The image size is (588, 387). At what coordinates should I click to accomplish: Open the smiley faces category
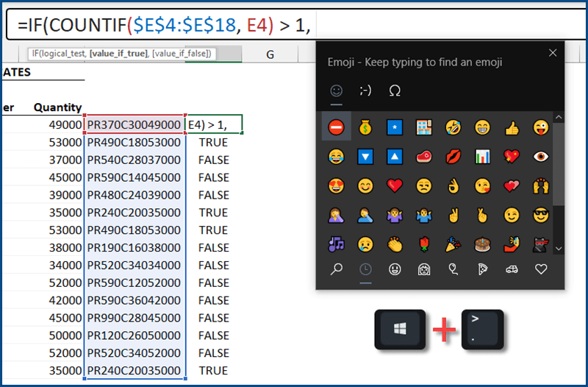(395, 269)
